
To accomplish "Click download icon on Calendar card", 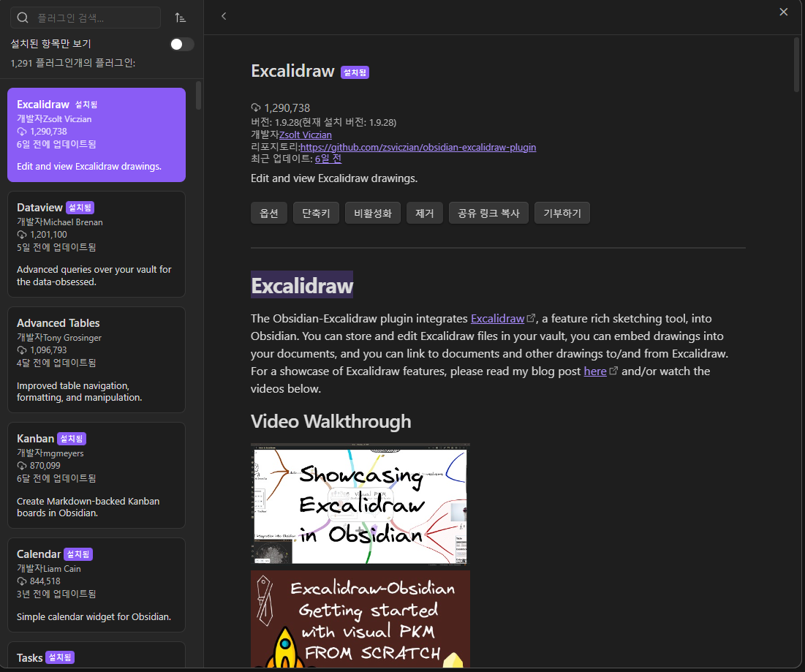I will point(22,581).
